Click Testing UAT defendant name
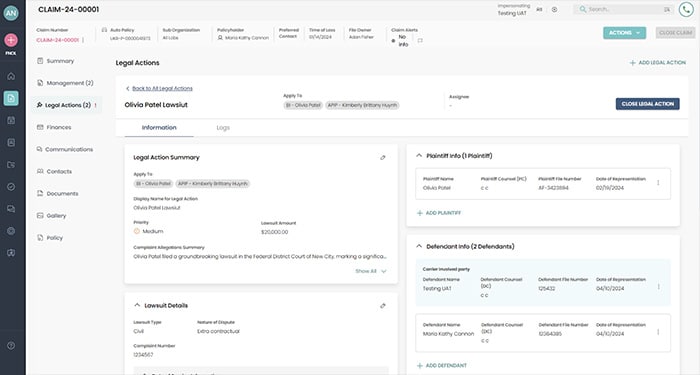 [x=437, y=289]
